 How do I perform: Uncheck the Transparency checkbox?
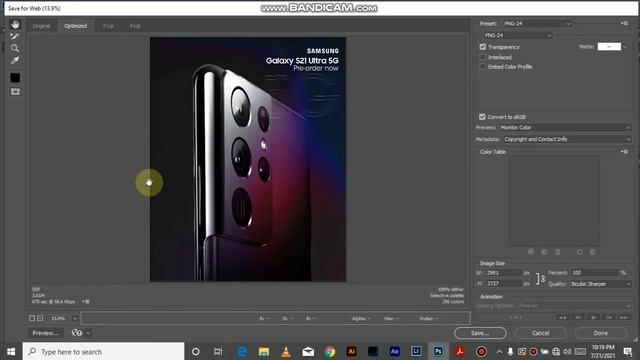pyautogui.click(x=483, y=47)
